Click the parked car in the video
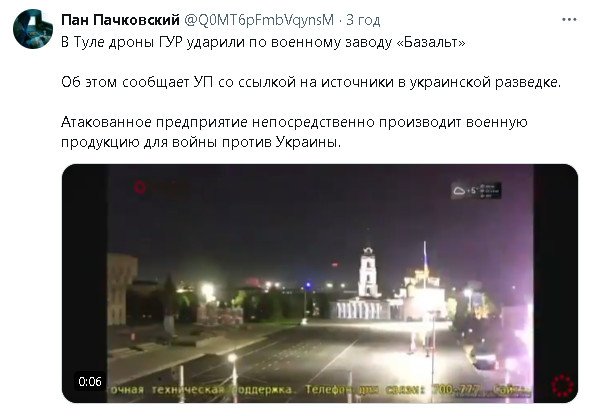The width and height of the screenshot is (592, 416). point(486,360)
